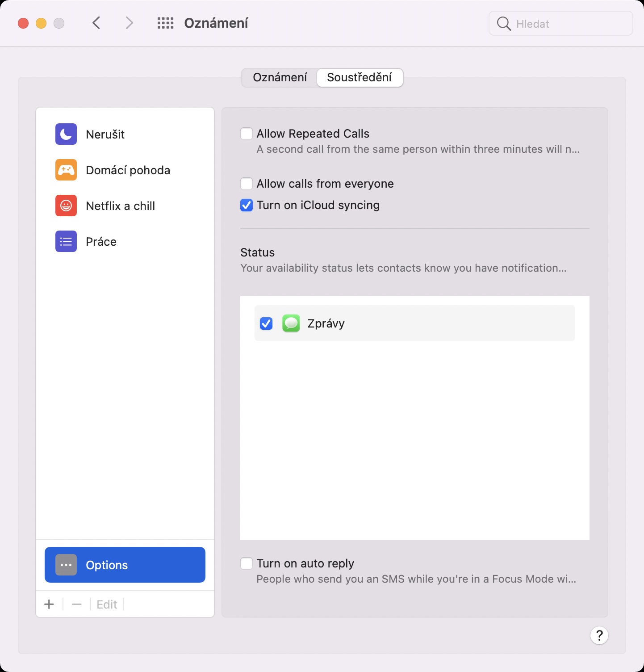Open the Show All grid icon

click(x=165, y=23)
